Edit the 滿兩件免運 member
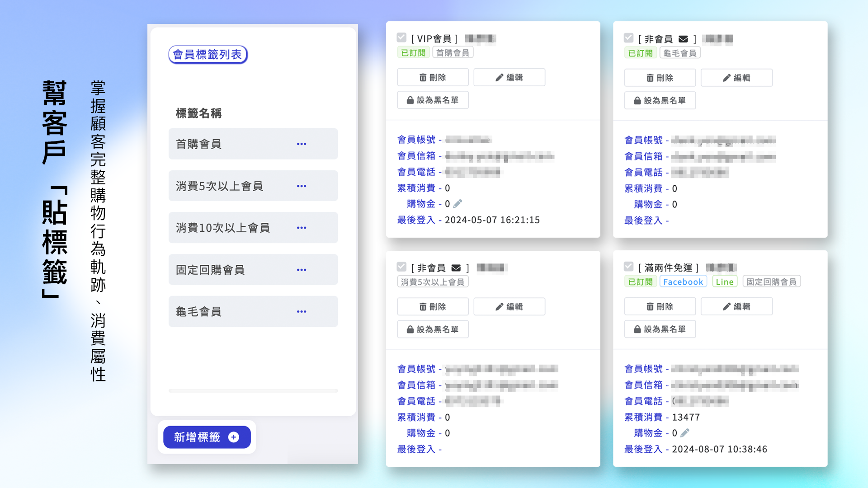This screenshot has width=868, height=488. [736, 306]
